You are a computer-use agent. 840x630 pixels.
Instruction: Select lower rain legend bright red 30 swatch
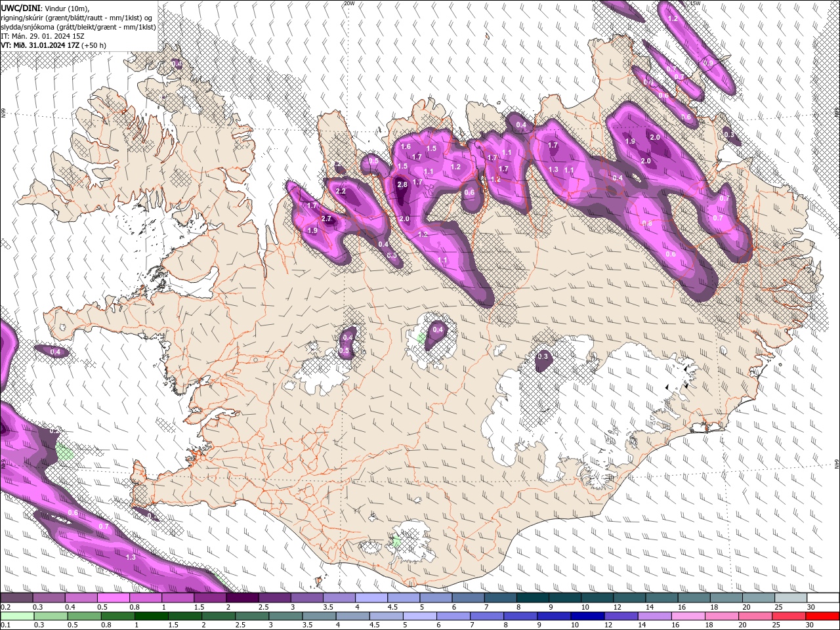click(x=822, y=616)
